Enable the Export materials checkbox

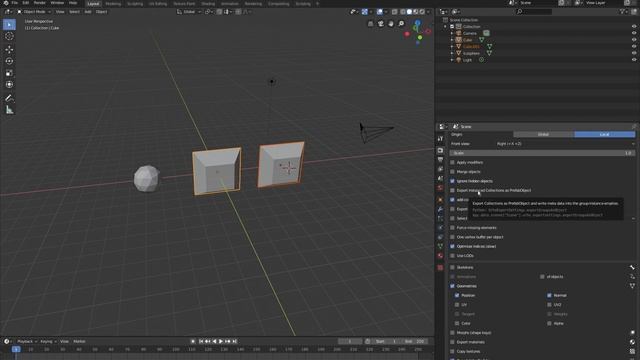click(x=452, y=342)
